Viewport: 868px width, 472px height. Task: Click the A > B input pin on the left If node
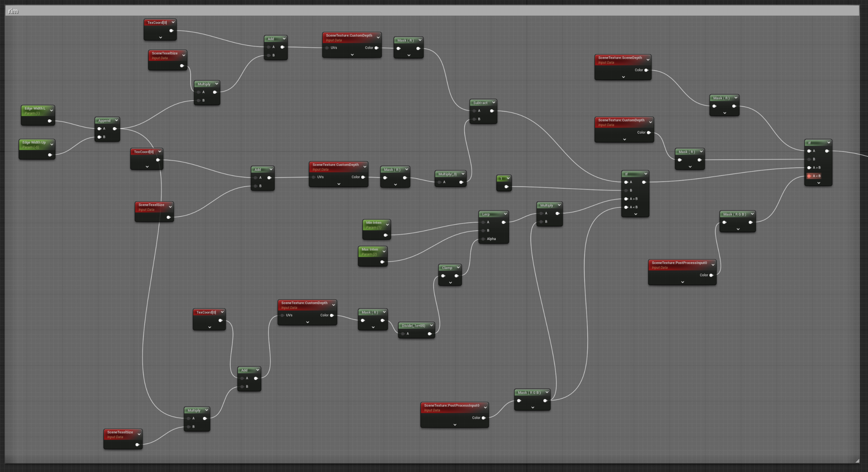pyautogui.click(x=626, y=199)
